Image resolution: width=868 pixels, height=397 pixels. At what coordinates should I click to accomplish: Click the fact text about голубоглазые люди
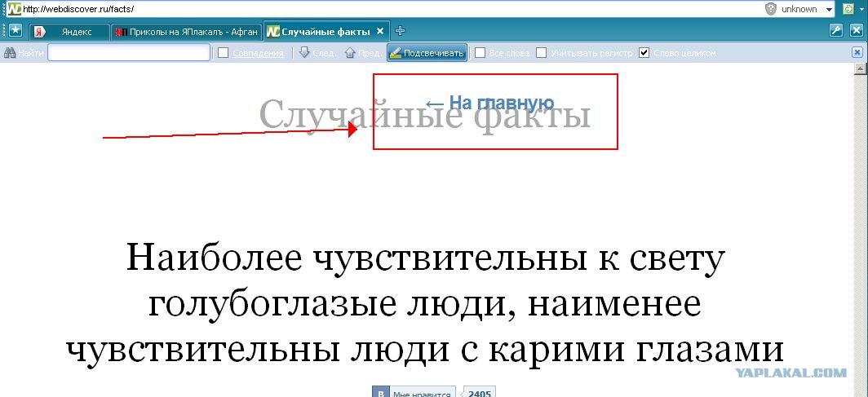coord(425,303)
